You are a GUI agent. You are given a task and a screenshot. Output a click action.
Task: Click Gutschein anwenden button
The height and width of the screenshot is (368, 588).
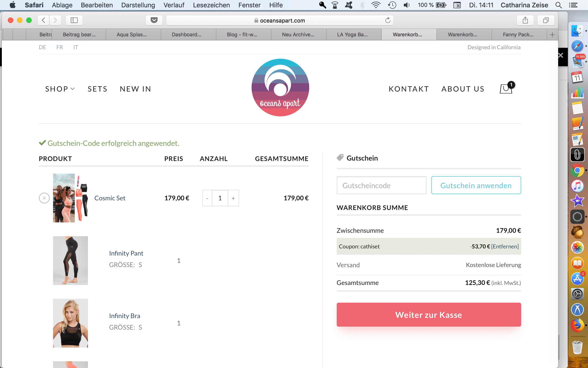476,185
